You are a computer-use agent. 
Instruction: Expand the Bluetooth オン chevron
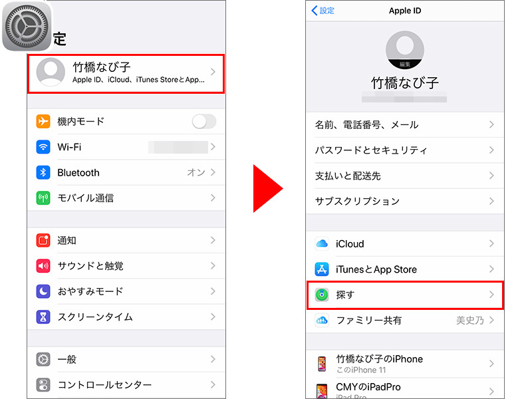(213, 172)
